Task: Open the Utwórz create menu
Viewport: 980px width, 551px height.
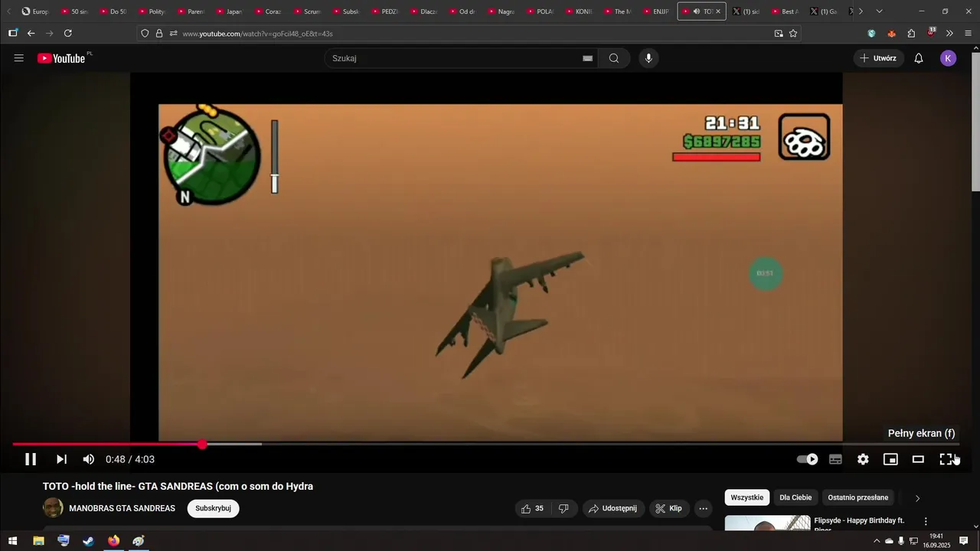Action: [877, 58]
